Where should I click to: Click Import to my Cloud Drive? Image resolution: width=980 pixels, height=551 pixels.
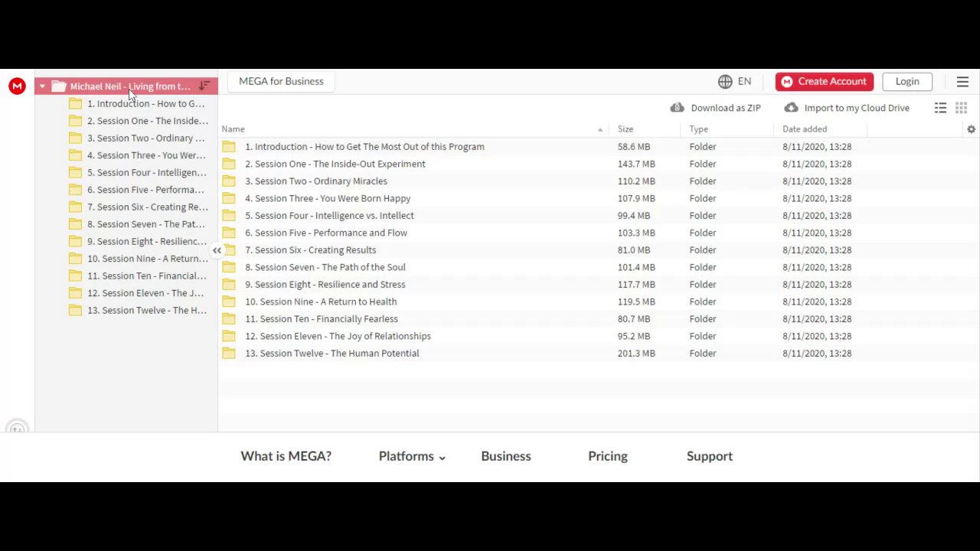tap(847, 108)
